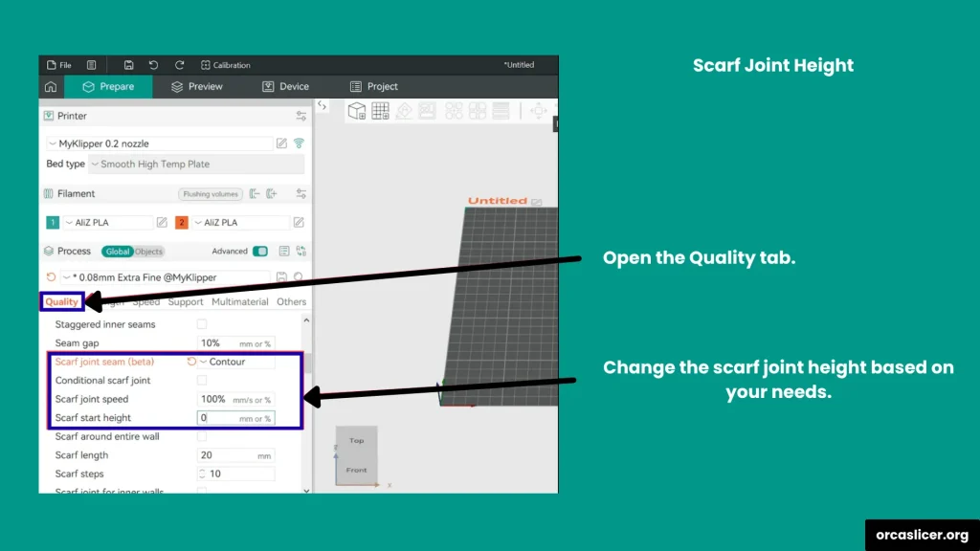Tick Scarf around entire wall checkbox

(x=202, y=437)
